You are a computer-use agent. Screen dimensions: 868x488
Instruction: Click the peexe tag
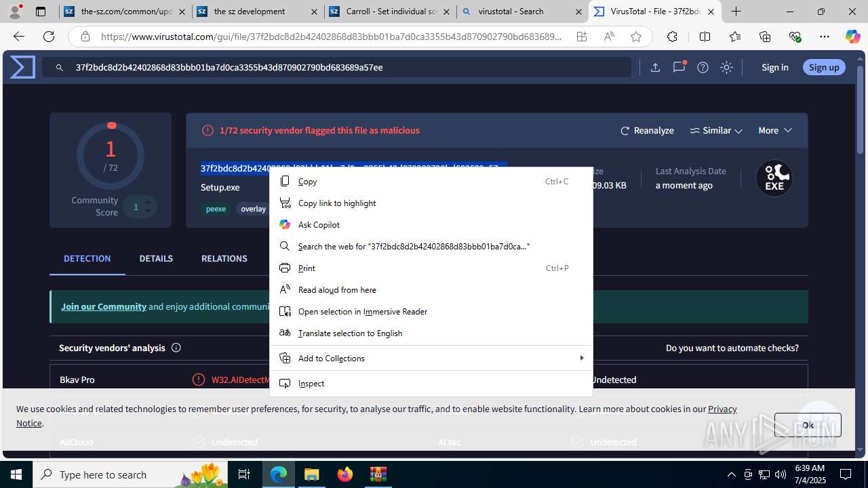pos(216,209)
